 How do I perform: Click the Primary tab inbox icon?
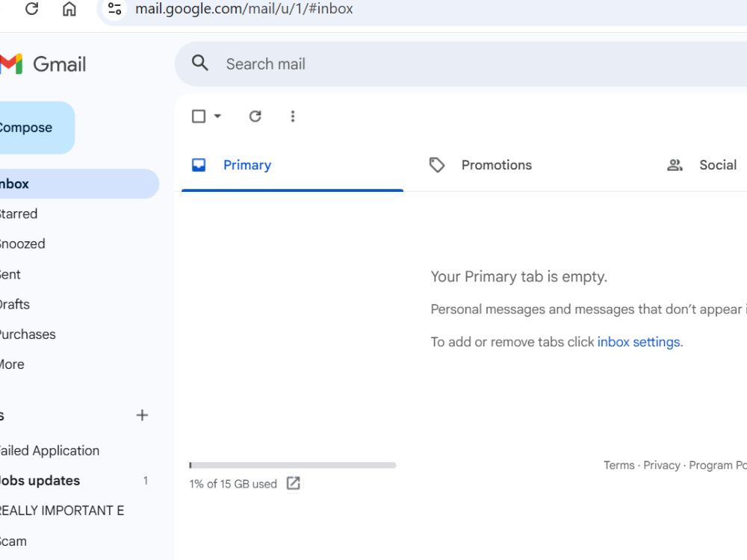[199, 165]
